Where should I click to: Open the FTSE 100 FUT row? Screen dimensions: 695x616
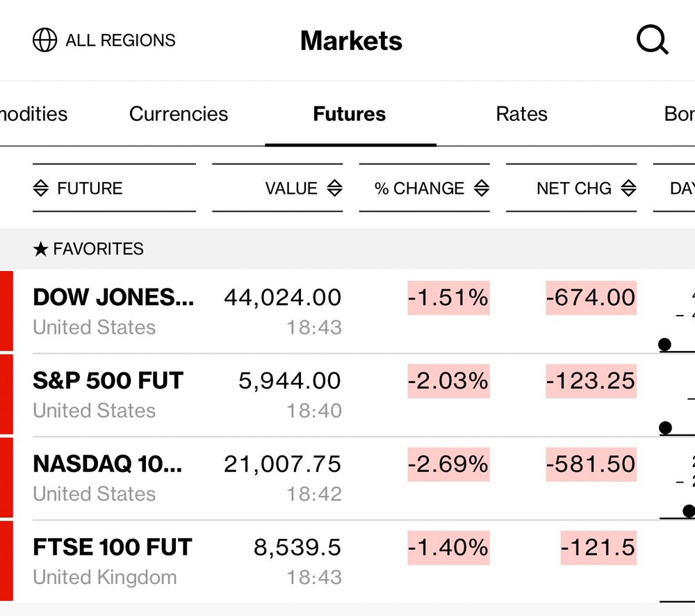[x=112, y=548]
